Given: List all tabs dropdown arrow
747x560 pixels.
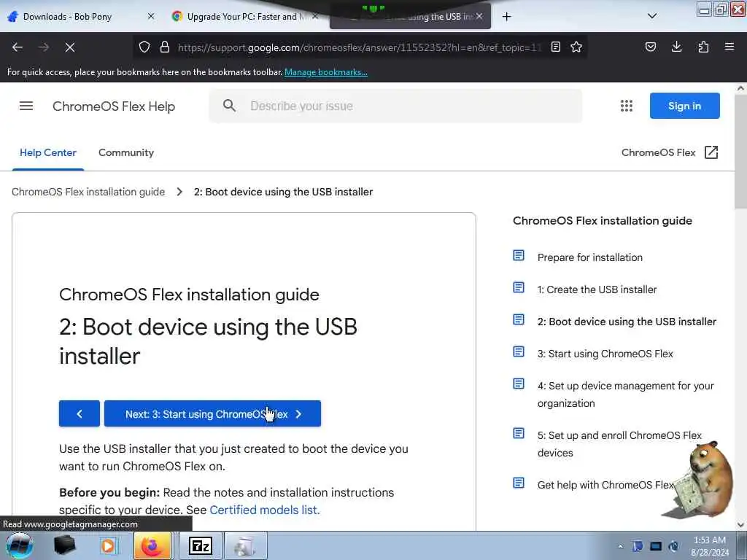Looking at the screenshot, I should (652, 16).
